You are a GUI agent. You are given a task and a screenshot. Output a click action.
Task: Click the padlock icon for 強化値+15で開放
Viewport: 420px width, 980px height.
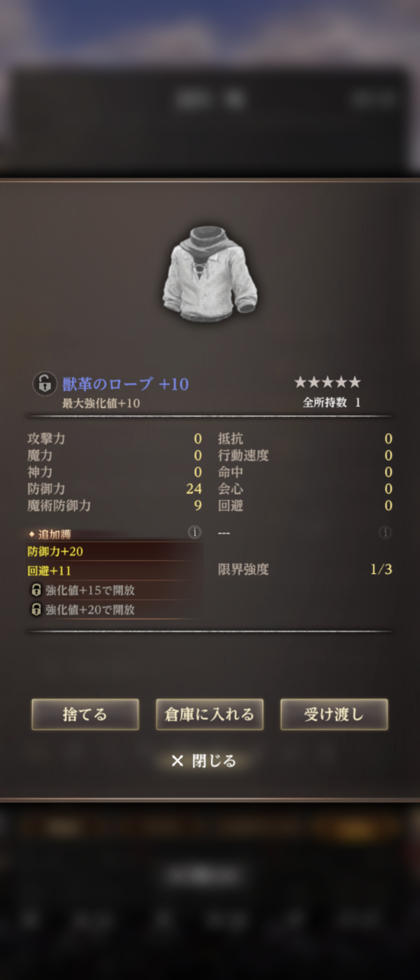click(x=36, y=590)
